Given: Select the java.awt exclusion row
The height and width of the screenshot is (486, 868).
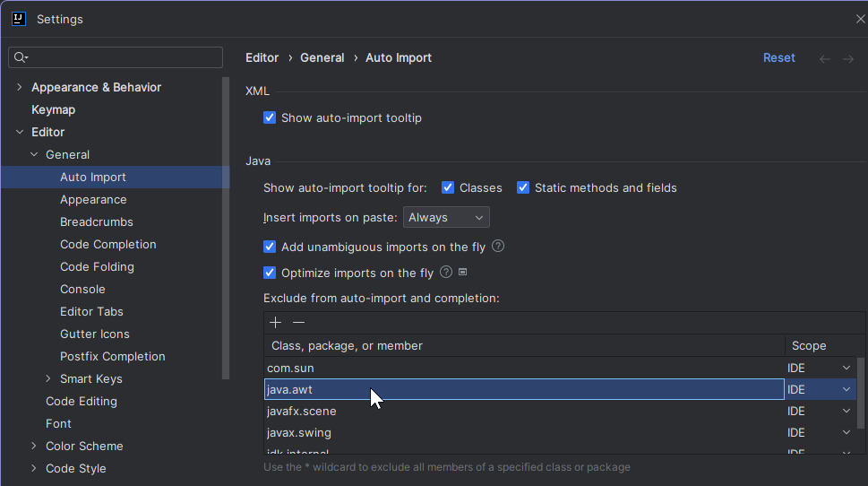Looking at the screenshot, I should pyautogui.click(x=524, y=389).
